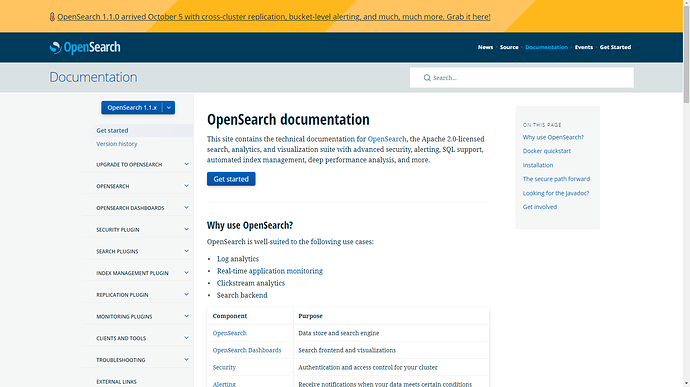Click 'Log analytics' bullet text
Viewport: 690px width, 387px height.
[x=238, y=259]
